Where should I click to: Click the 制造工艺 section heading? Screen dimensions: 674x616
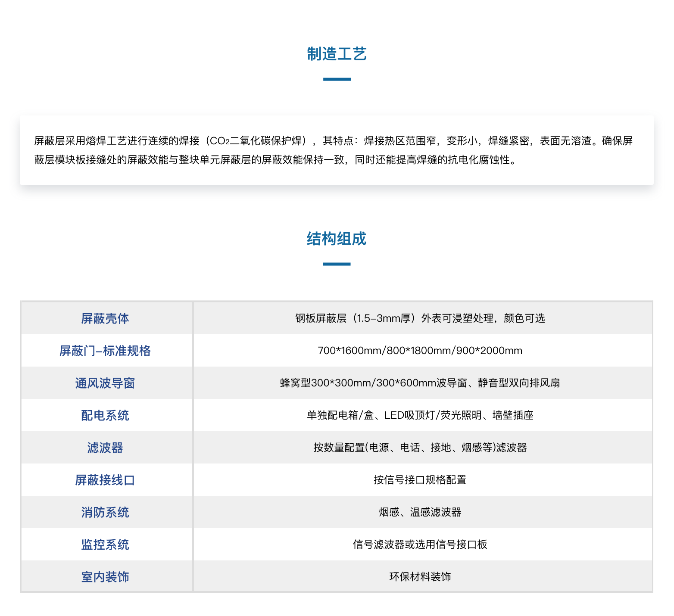coord(337,53)
